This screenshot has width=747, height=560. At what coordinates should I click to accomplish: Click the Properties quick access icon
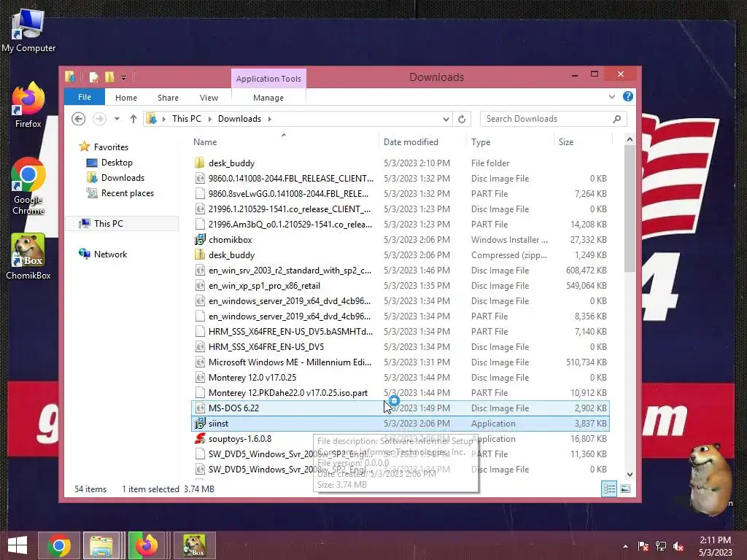[94, 77]
